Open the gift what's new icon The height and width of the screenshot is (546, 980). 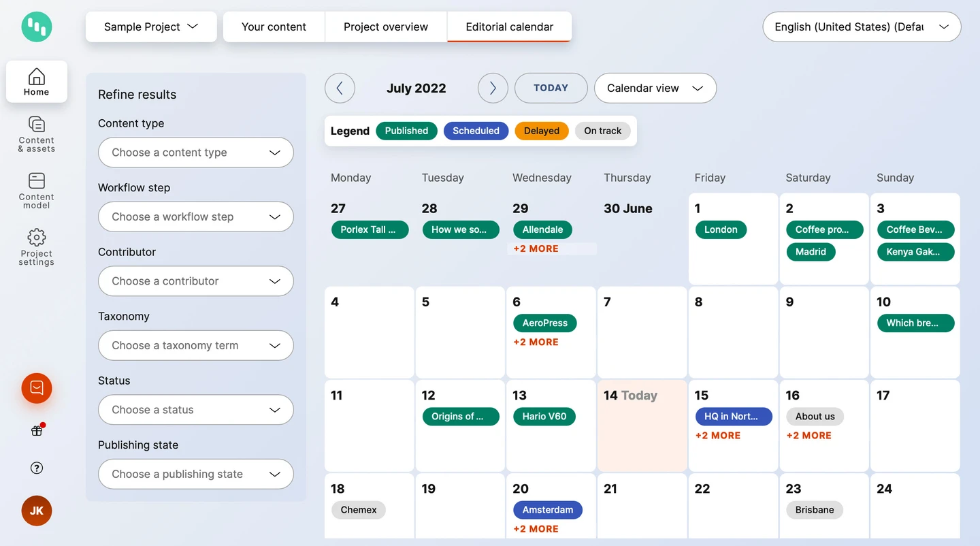pos(37,430)
